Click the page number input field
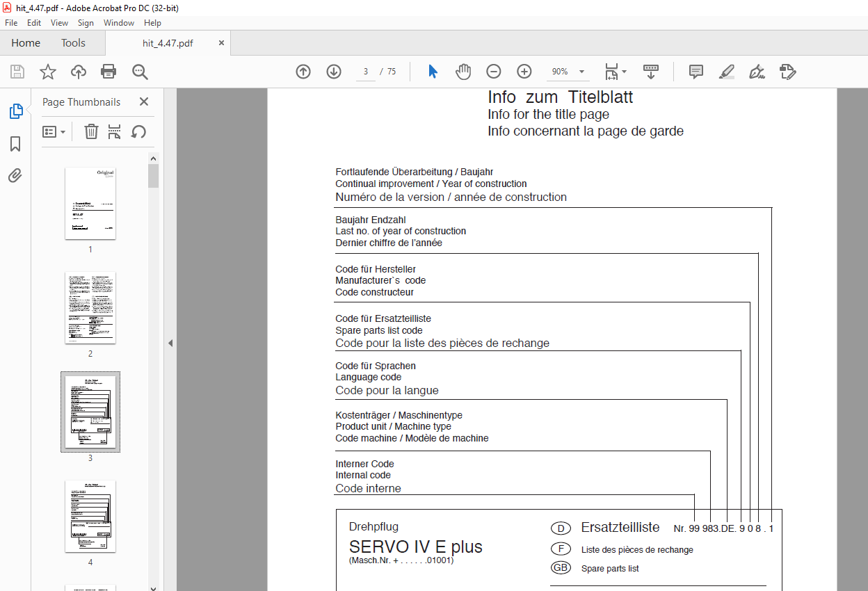868x591 pixels. pyautogui.click(x=366, y=72)
